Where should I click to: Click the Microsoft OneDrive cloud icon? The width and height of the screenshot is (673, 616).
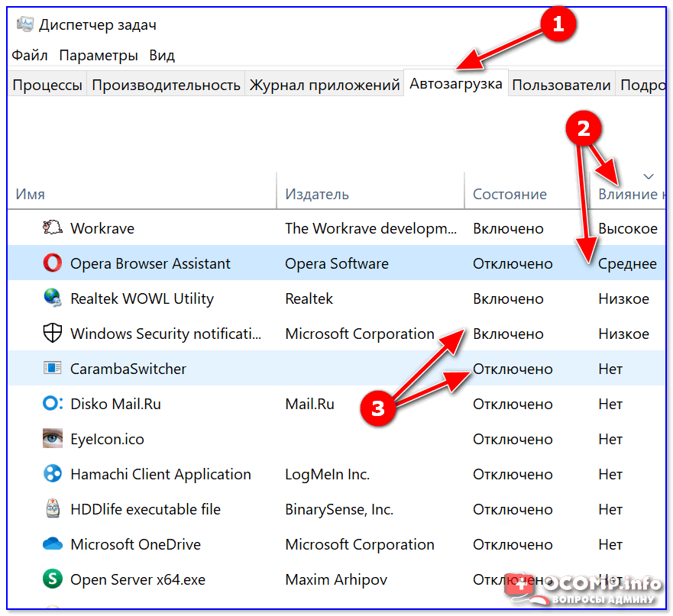pos(53,544)
